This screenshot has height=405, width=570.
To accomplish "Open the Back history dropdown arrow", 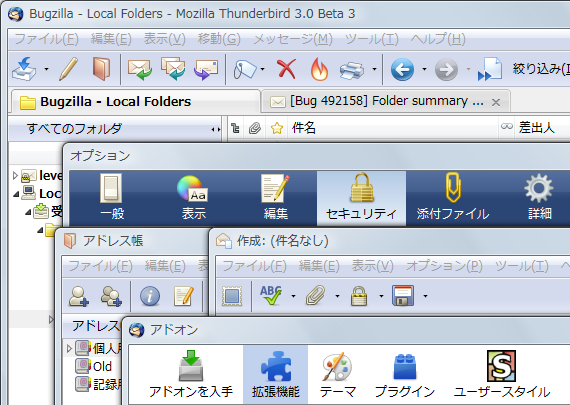I will pyautogui.click(x=424, y=69).
